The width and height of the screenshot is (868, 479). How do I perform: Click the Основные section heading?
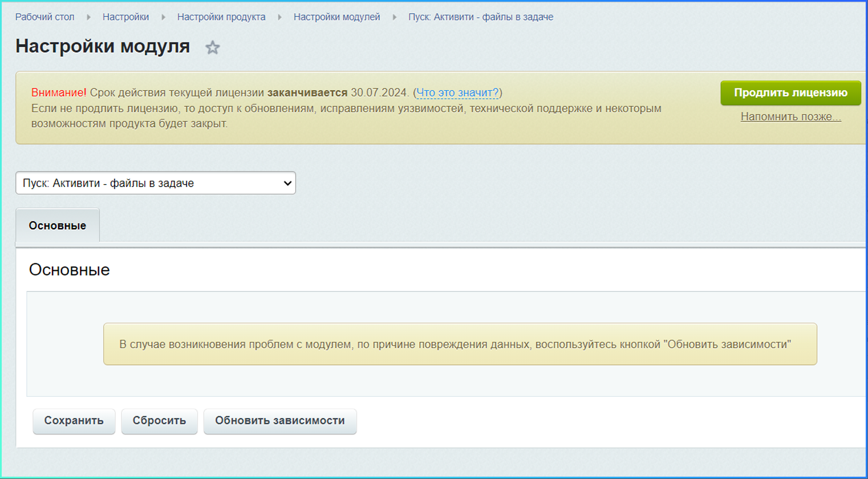[x=70, y=270]
